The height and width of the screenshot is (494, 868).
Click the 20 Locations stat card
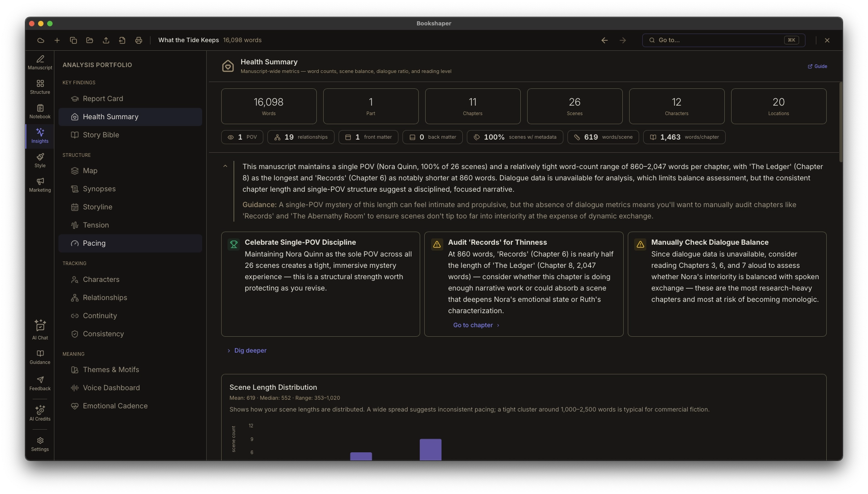click(x=779, y=106)
